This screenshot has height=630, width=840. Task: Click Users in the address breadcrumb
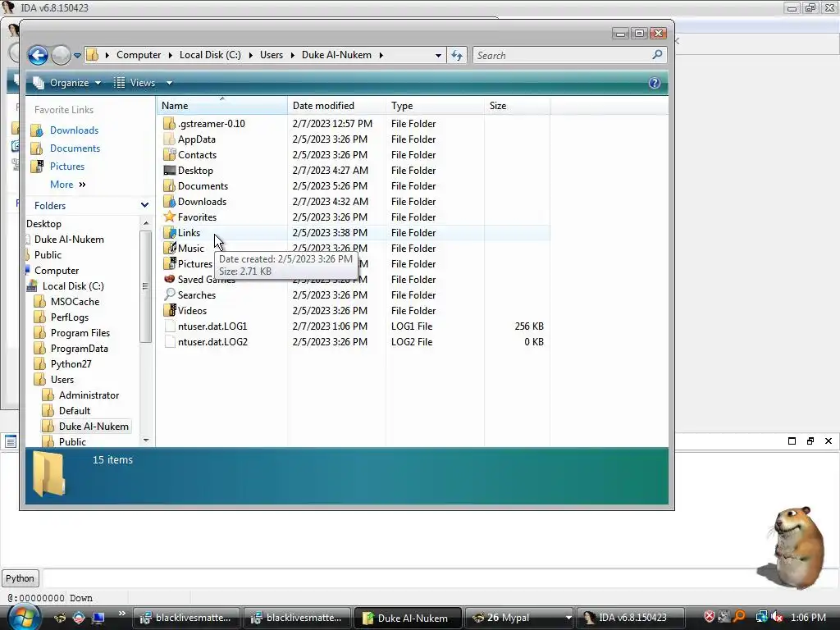click(x=271, y=55)
